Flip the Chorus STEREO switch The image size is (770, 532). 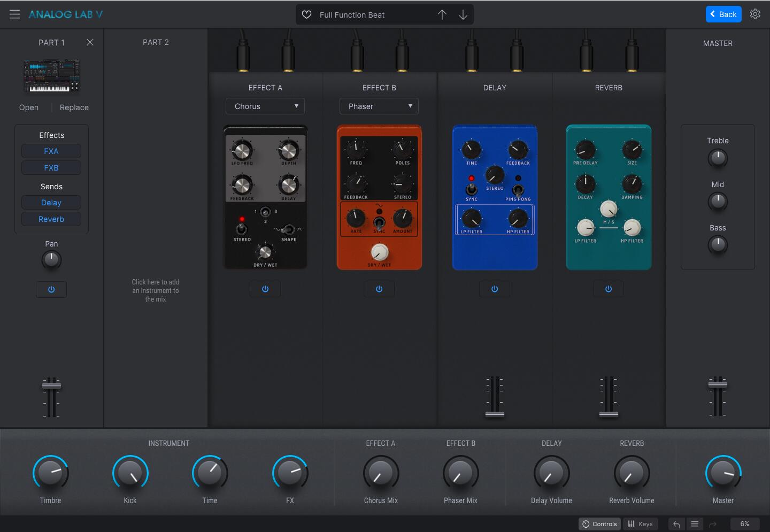[x=242, y=228]
